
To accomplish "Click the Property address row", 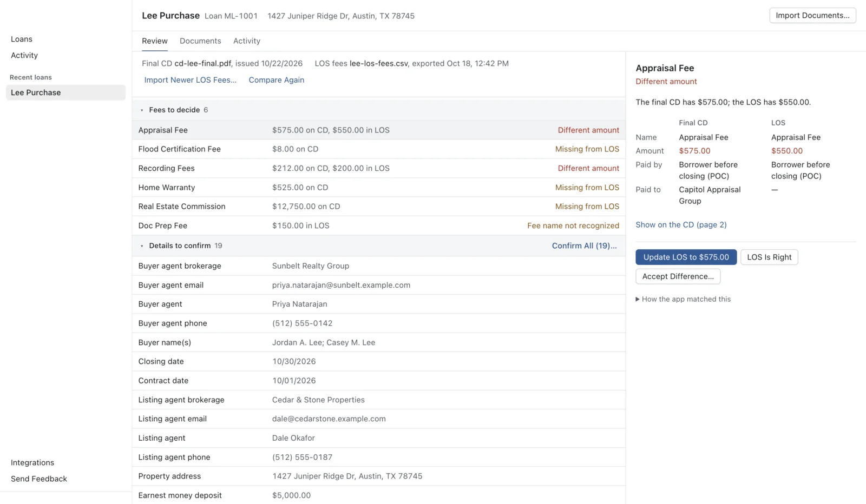I will click(x=379, y=476).
